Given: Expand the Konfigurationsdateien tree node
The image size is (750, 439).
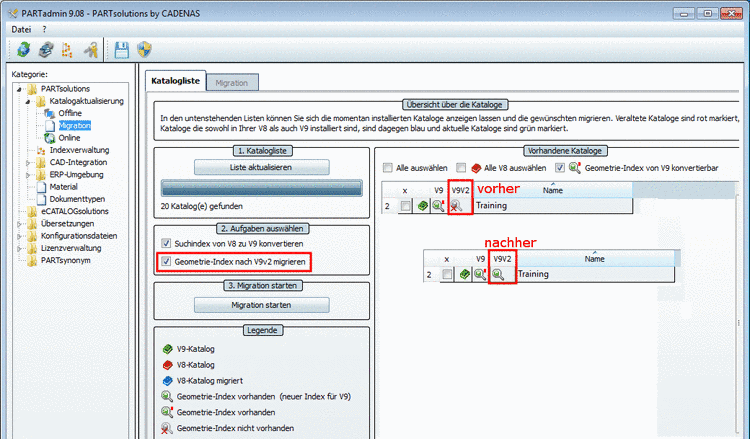Looking at the screenshot, I should point(19,236).
